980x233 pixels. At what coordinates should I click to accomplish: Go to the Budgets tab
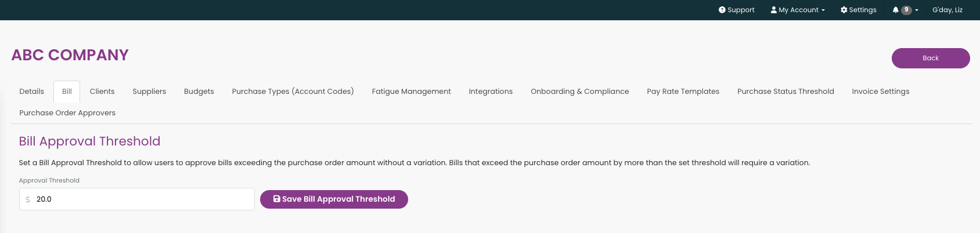pyautogui.click(x=199, y=92)
